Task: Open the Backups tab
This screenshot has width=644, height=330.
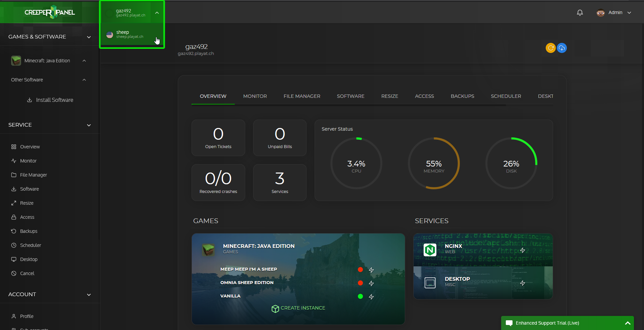Action: tap(462, 96)
